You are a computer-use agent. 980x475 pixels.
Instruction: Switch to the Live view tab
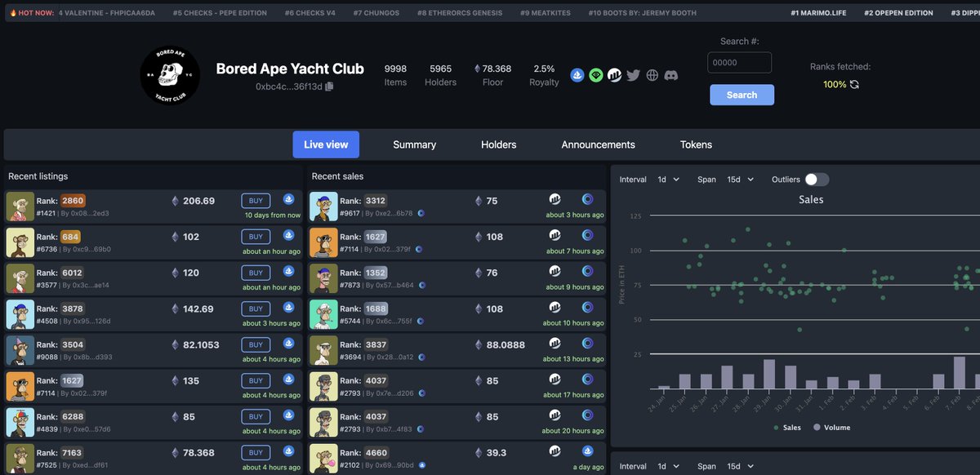click(326, 144)
